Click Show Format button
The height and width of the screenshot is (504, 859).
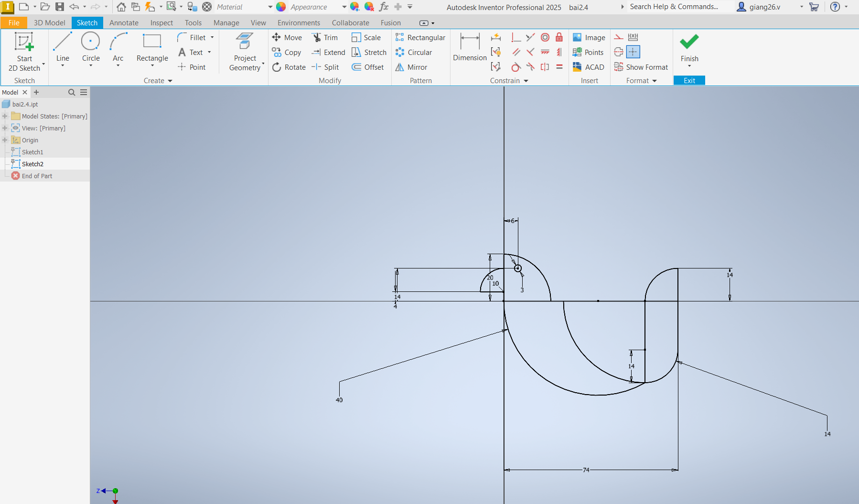pyautogui.click(x=641, y=67)
